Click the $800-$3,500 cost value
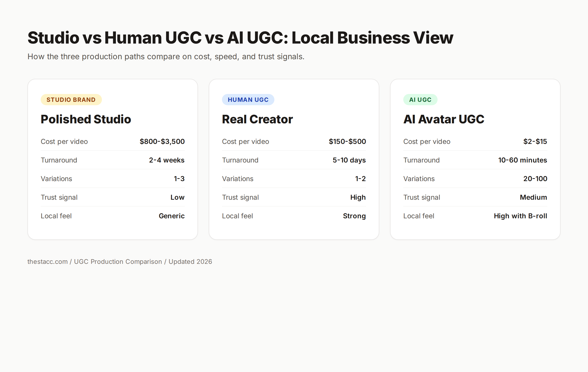Image resolution: width=588 pixels, height=372 pixels. 162,141
